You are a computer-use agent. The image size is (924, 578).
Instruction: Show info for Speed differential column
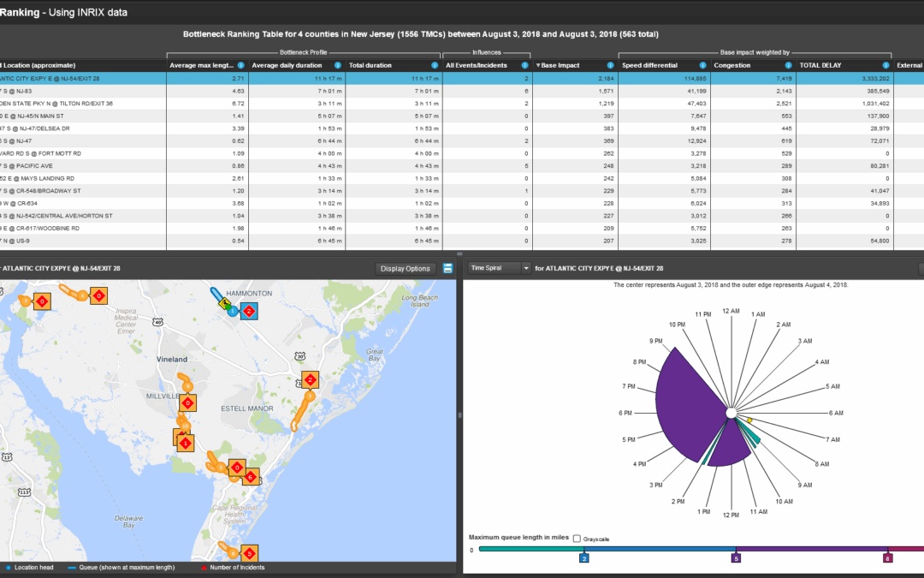(x=702, y=65)
